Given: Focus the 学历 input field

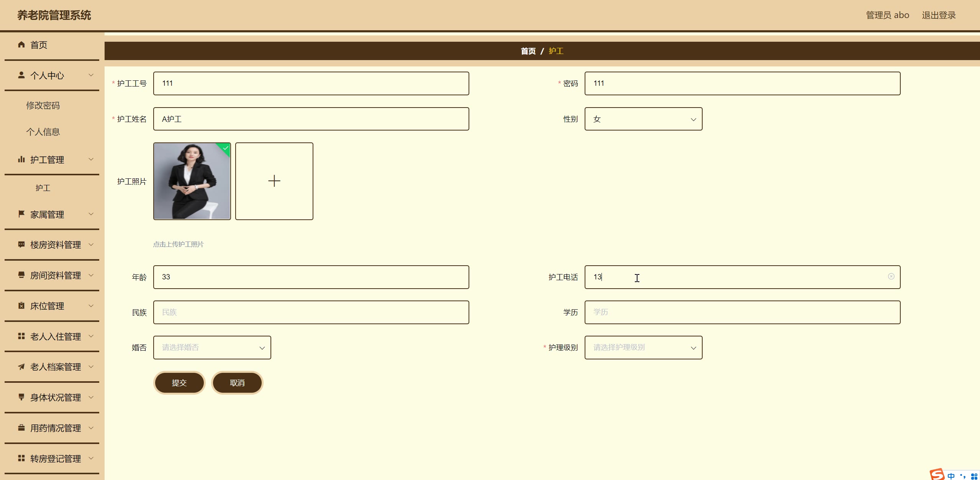Looking at the screenshot, I should 742,312.
